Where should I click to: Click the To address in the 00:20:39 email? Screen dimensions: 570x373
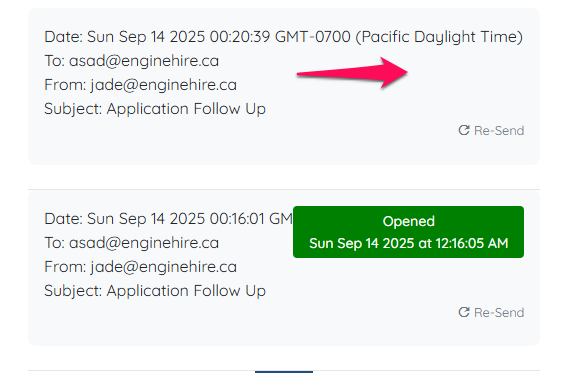click(144, 61)
